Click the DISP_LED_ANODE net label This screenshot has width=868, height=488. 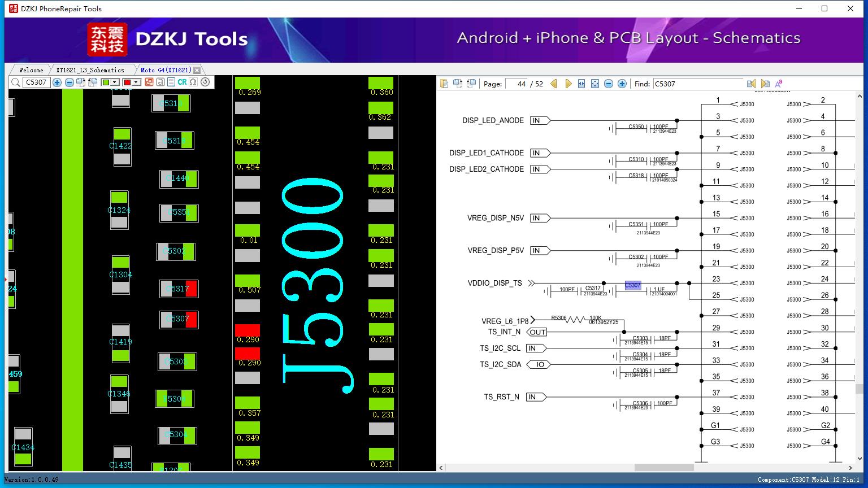pyautogui.click(x=493, y=120)
